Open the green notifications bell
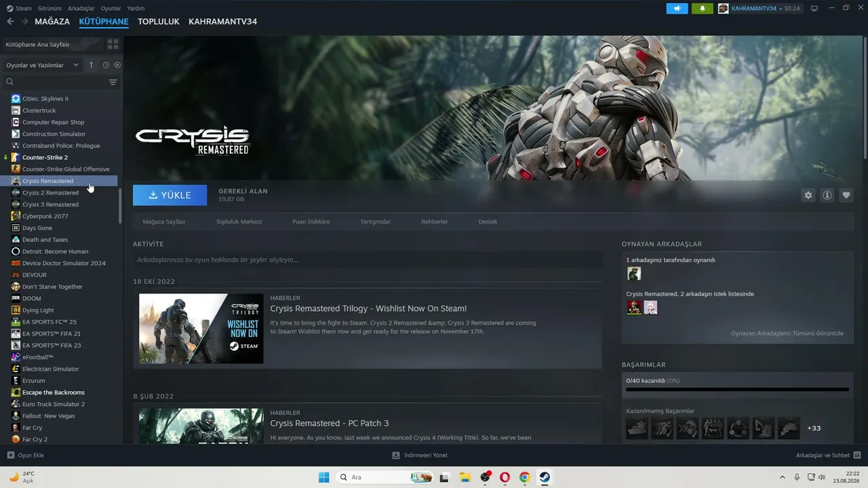This screenshot has width=868, height=488. coord(702,8)
